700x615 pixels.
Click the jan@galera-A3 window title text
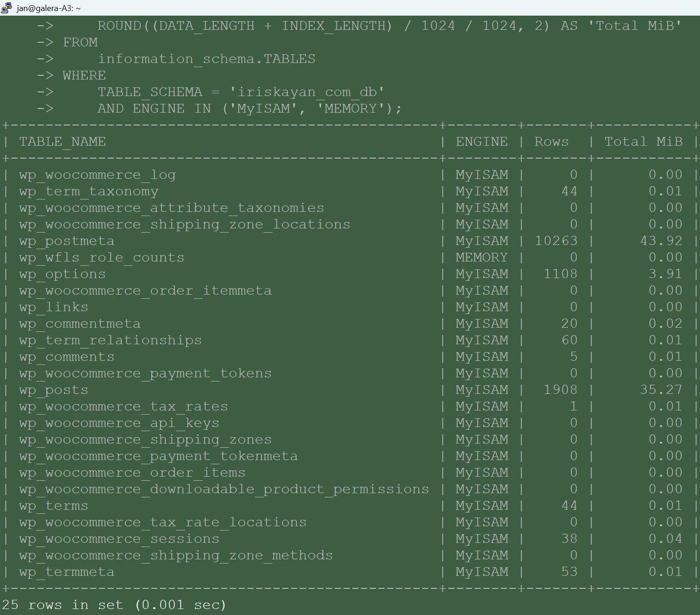49,8
